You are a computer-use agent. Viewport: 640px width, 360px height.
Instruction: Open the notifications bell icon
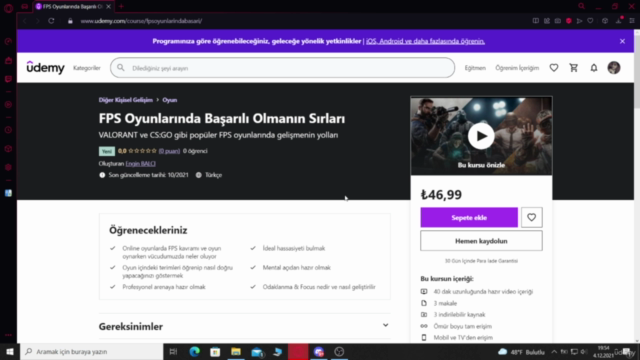[x=593, y=68]
